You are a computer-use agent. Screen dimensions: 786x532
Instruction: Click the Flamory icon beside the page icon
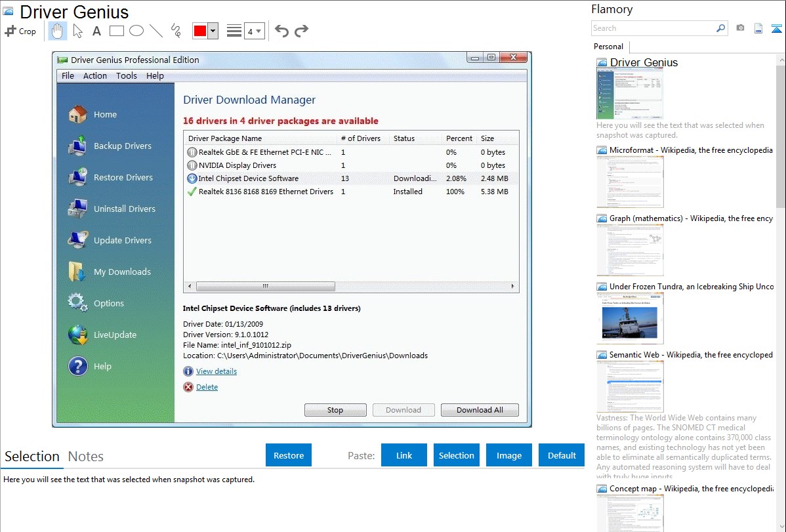pos(776,28)
